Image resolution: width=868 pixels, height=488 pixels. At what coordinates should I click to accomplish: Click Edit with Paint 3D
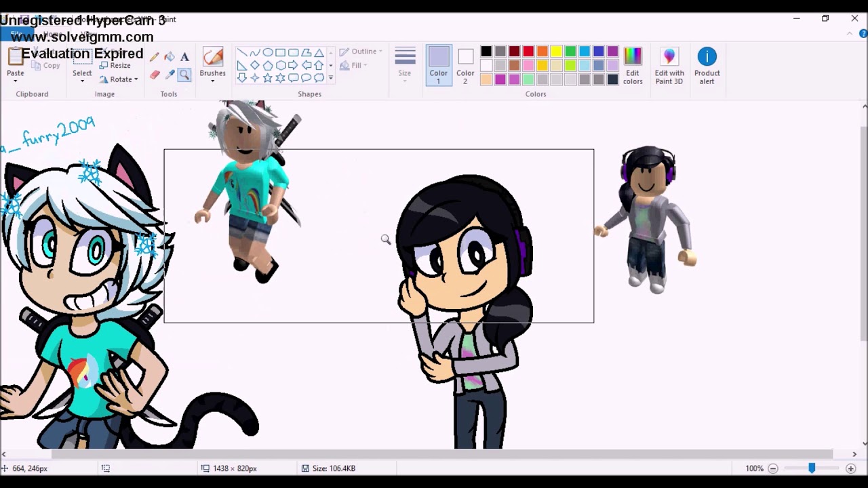pyautogui.click(x=669, y=65)
